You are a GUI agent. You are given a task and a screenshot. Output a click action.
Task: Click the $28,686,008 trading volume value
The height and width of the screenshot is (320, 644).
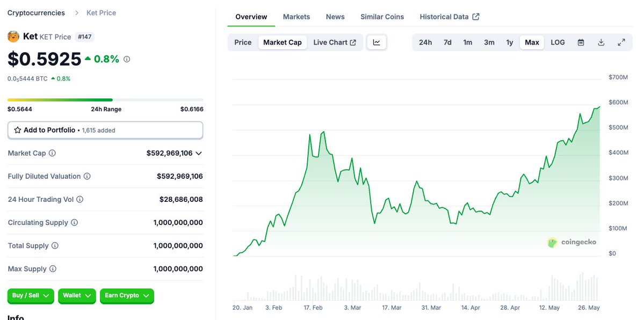tap(181, 200)
